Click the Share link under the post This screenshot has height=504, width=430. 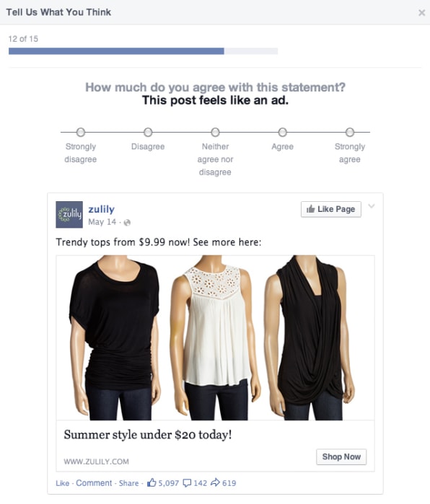point(128,483)
